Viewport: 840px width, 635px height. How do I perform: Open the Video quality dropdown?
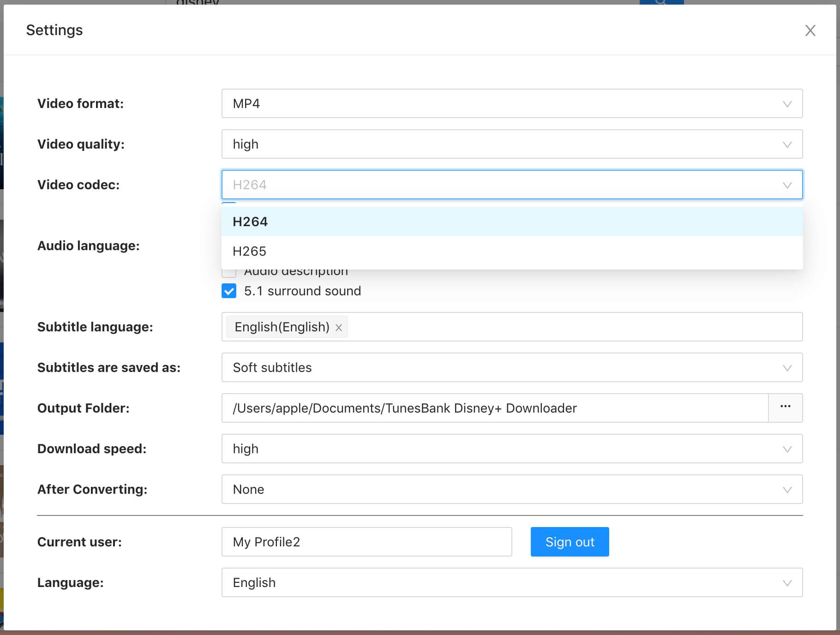tap(512, 144)
